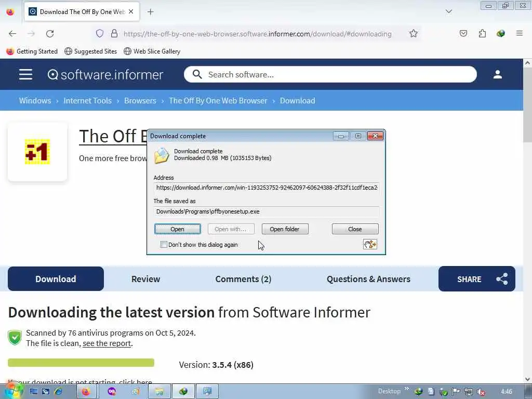This screenshot has width=532, height=399.
Task: Open the user account icon
Action: 497,74
